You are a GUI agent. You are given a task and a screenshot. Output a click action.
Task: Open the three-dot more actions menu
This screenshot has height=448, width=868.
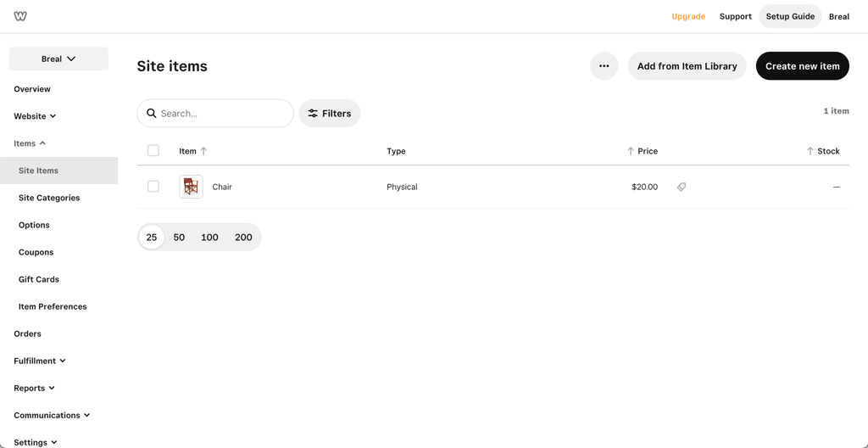(604, 66)
